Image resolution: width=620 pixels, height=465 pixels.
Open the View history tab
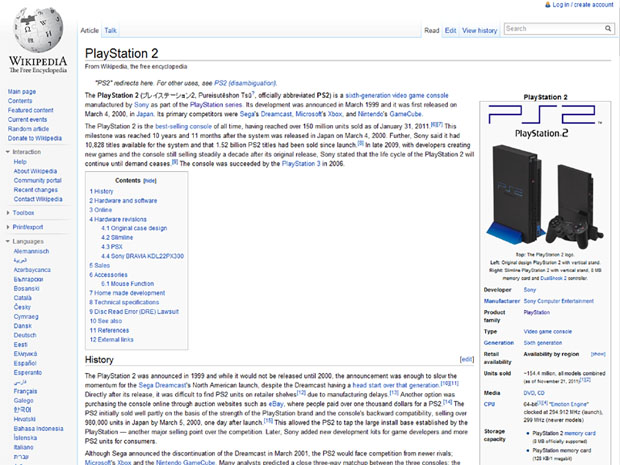click(480, 30)
